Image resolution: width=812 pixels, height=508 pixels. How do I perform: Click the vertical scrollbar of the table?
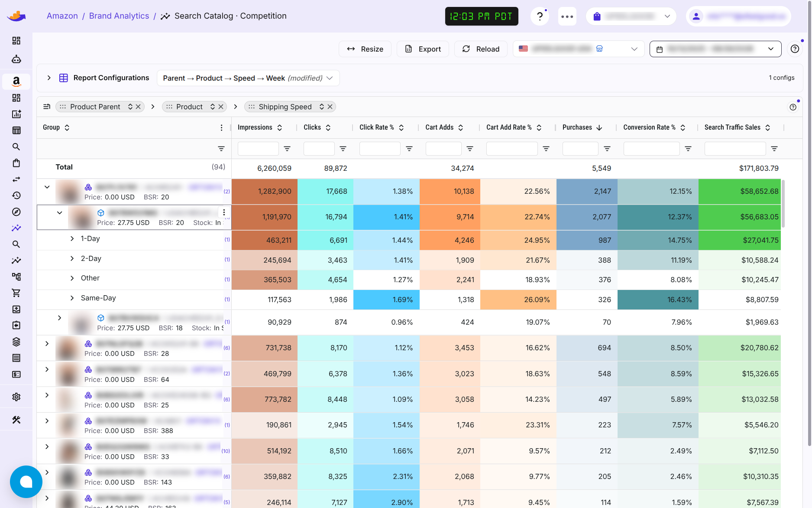point(783,204)
